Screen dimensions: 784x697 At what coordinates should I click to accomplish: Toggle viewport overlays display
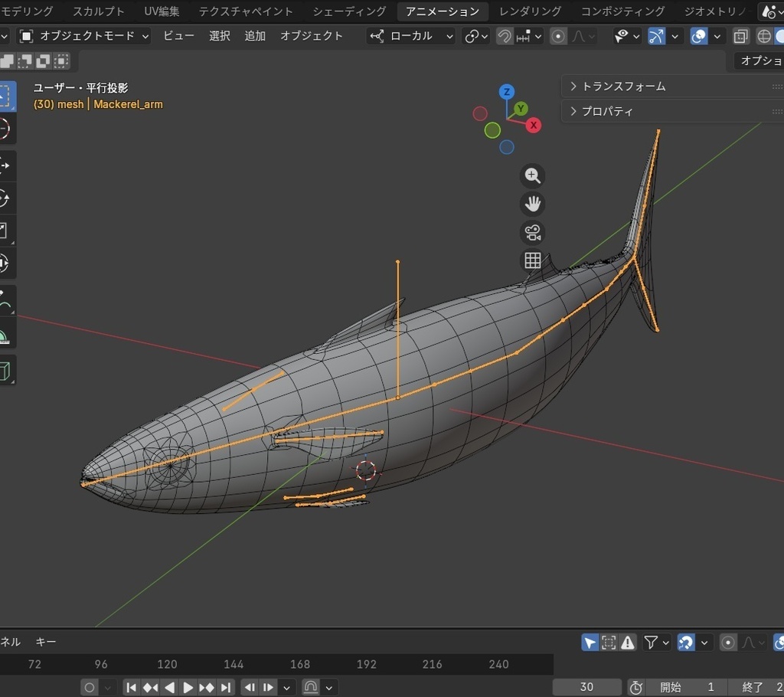[x=698, y=36]
